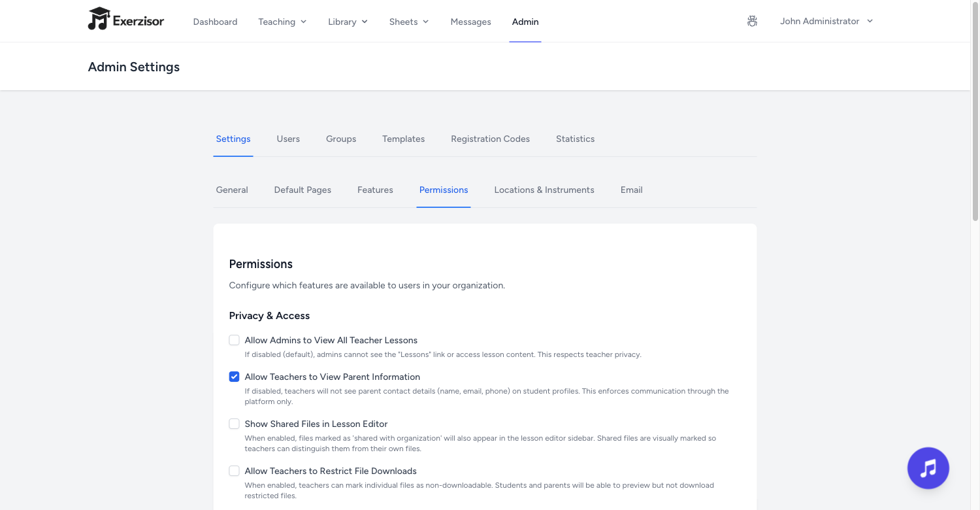Switch to the Templates tab
This screenshot has width=980, height=510.
point(404,139)
